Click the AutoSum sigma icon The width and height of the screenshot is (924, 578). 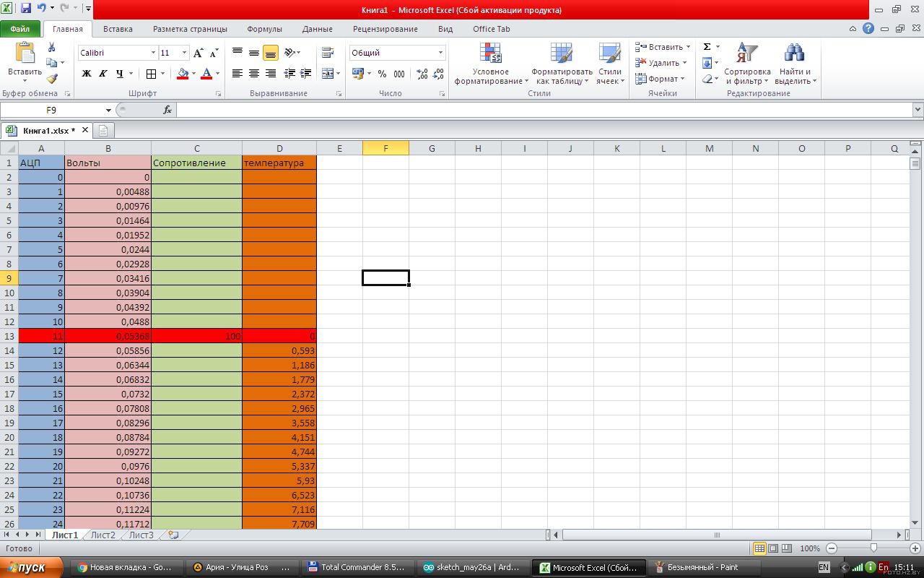[707, 47]
